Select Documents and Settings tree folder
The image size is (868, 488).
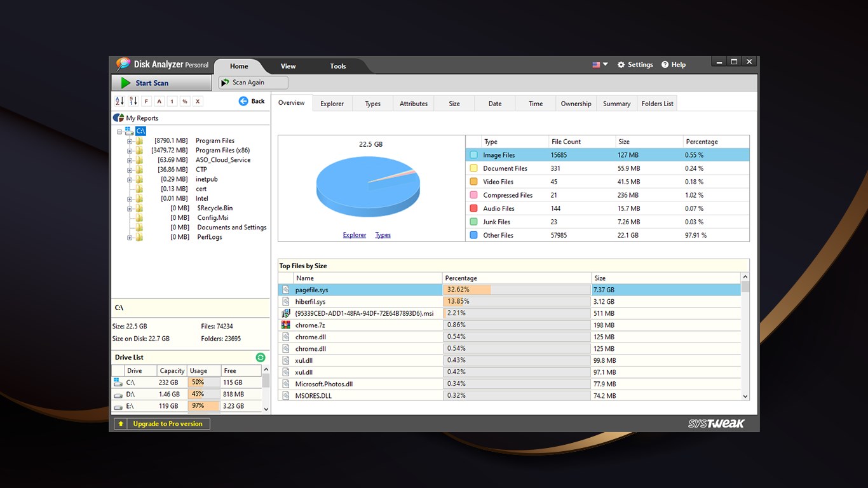pos(231,227)
